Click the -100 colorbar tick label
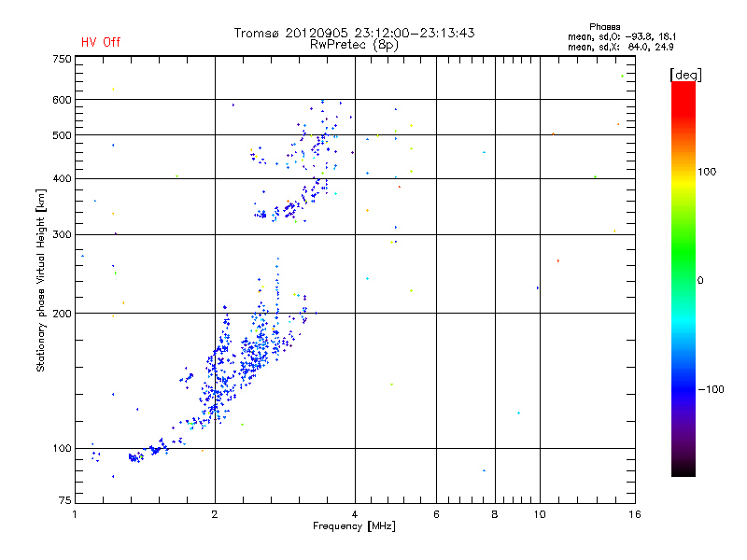This screenshot has width=747, height=560. (711, 389)
